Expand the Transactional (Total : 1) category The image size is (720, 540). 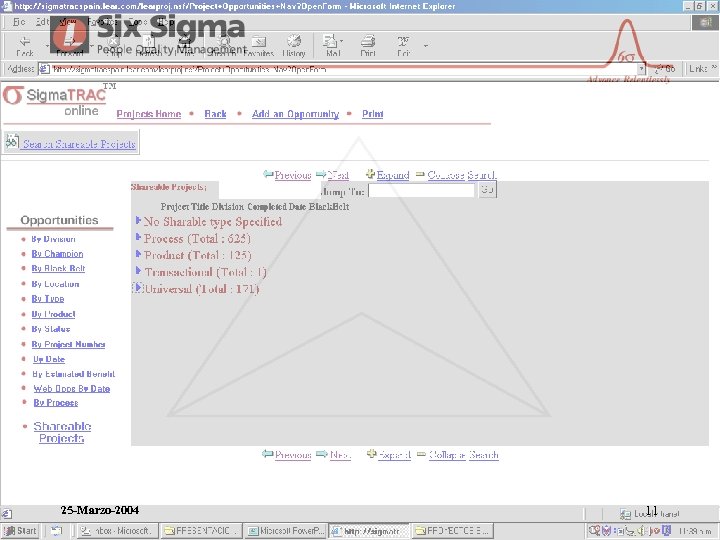(138, 271)
